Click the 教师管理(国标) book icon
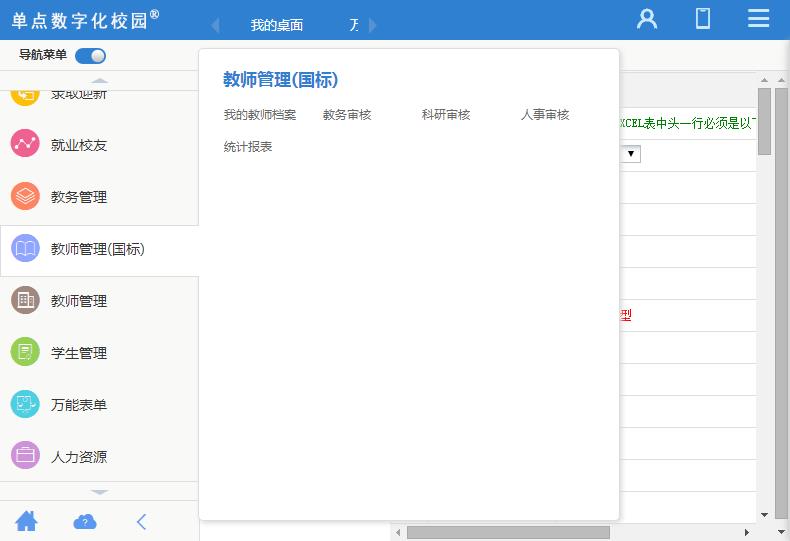The width and height of the screenshot is (790, 541). (25, 248)
